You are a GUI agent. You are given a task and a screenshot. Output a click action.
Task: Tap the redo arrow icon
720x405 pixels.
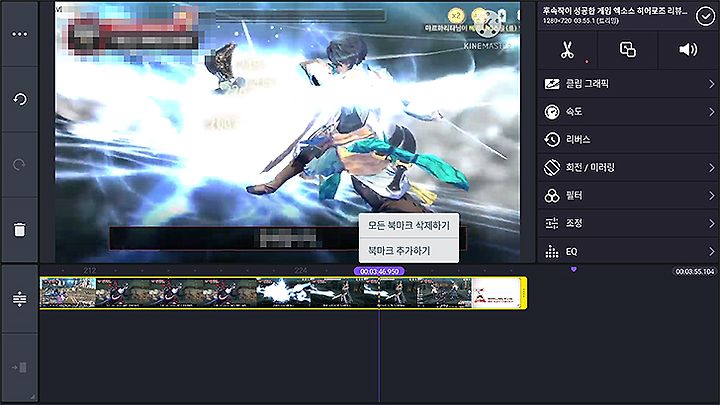pos(19,164)
